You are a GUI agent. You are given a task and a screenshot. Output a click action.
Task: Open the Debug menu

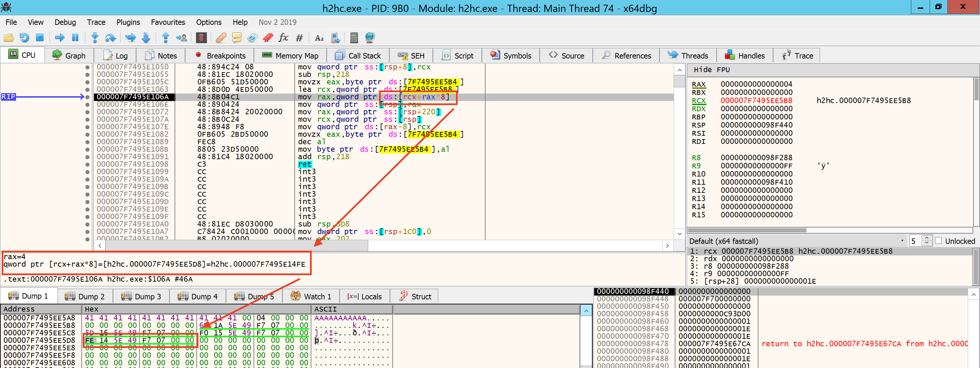tap(65, 22)
